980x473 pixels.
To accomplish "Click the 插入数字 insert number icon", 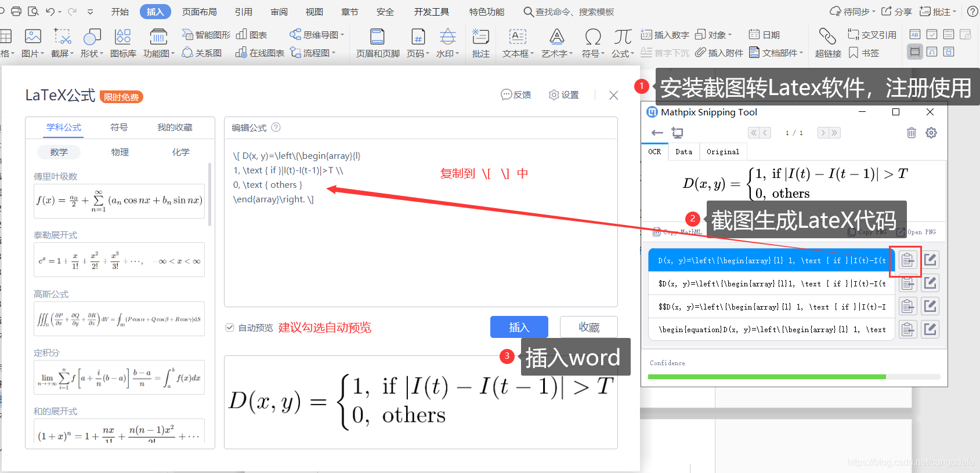I will click(x=646, y=35).
